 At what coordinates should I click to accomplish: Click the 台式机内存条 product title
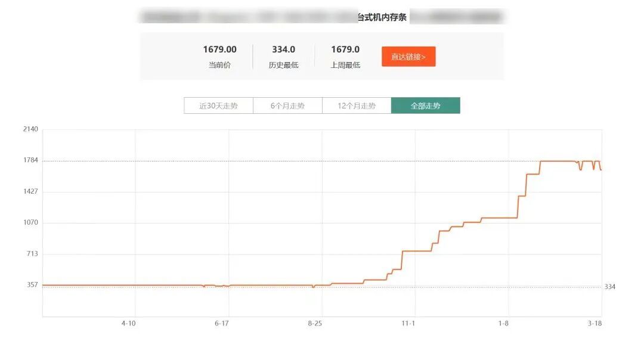tap(382, 17)
